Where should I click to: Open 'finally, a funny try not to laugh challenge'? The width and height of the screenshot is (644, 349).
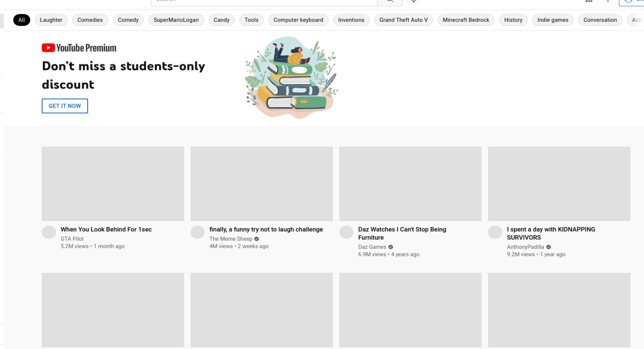266,230
